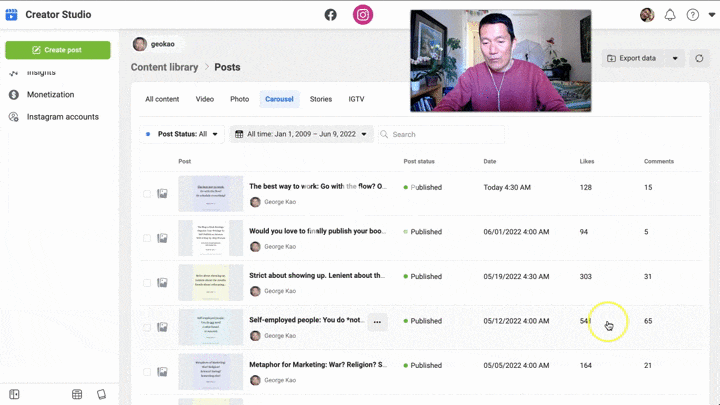This screenshot has width=720, height=405.
Task: Open thumbnail of 'Strict about showing up' post
Action: [x=211, y=283]
